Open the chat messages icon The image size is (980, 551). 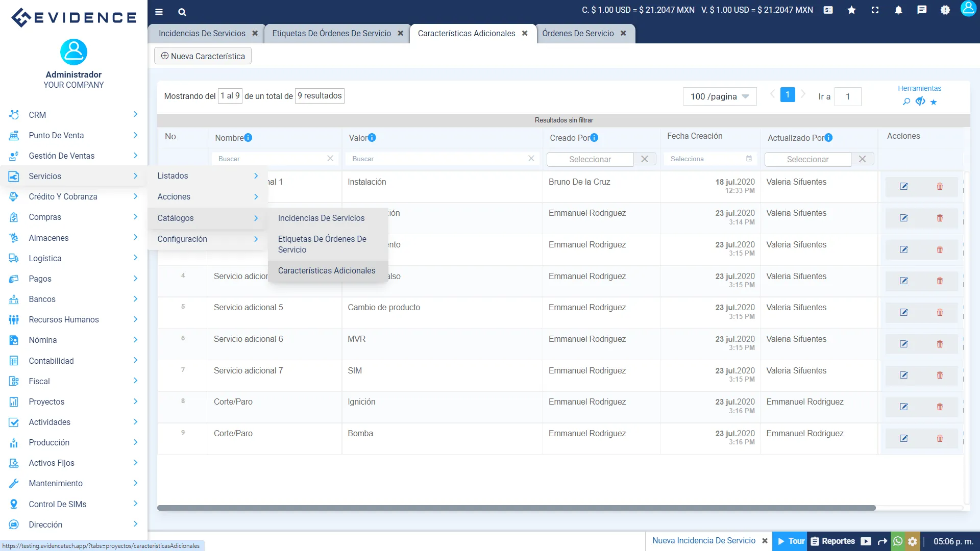922,10
